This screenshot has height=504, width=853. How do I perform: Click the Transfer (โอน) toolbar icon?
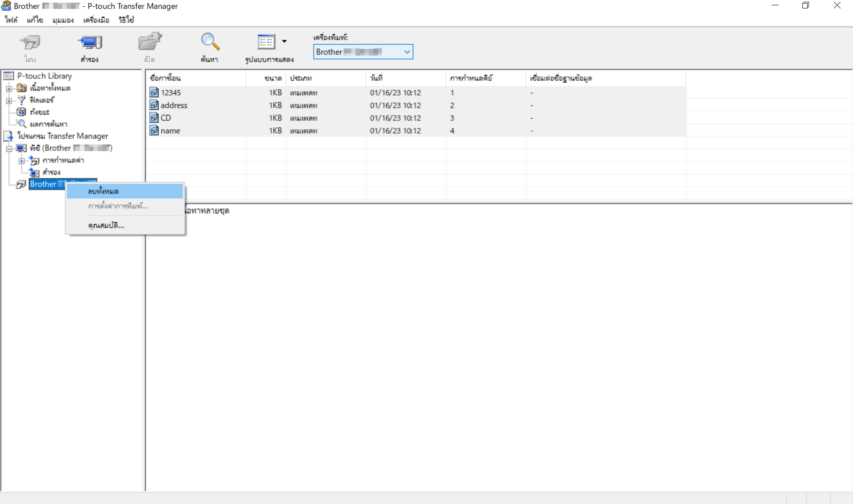pyautogui.click(x=30, y=43)
